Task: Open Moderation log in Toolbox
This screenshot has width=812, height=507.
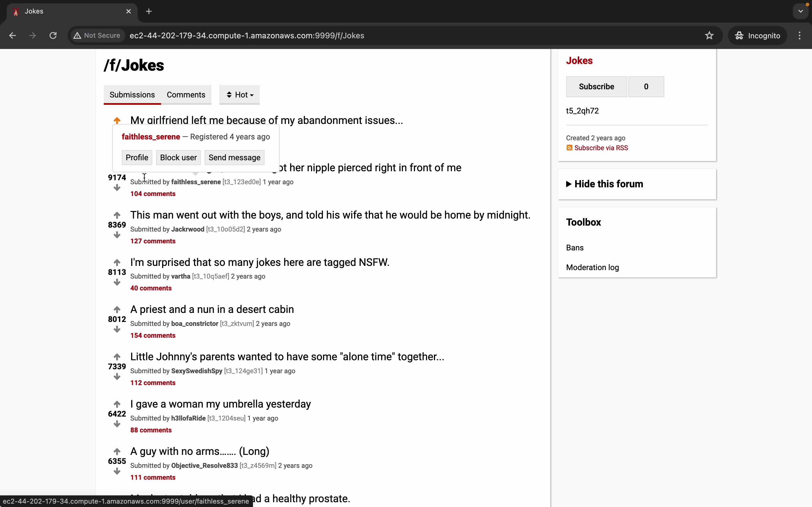Action: pyautogui.click(x=592, y=268)
